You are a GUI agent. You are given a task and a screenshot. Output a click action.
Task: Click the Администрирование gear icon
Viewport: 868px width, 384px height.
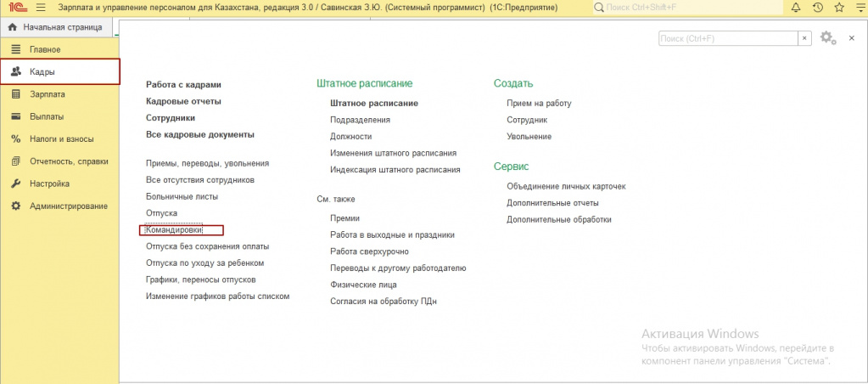(x=16, y=206)
